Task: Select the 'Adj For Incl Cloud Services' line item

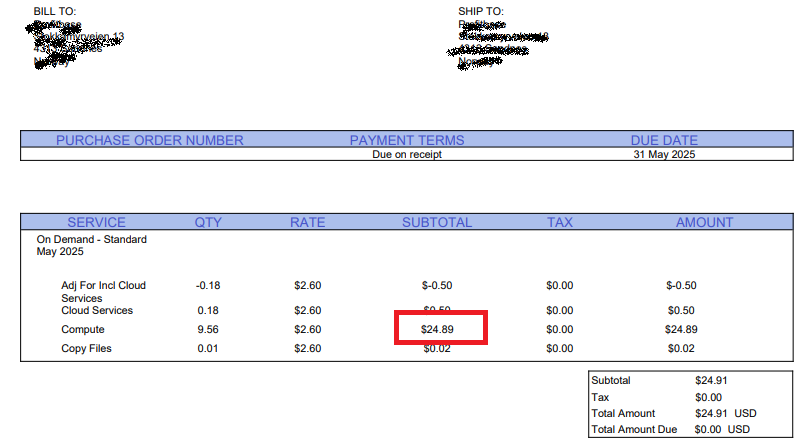Action: click(x=103, y=291)
